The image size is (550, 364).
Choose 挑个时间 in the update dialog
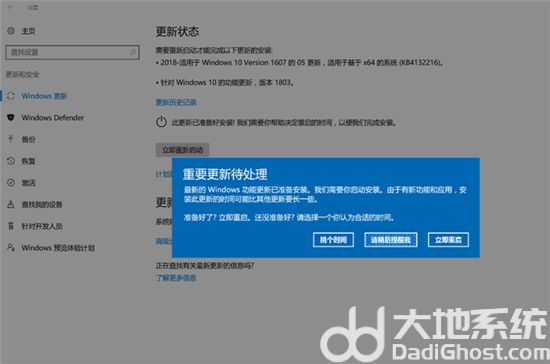click(333, 240)
